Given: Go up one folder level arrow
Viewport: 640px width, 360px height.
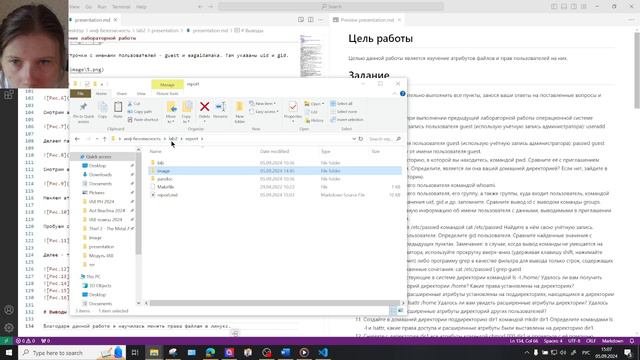Looking at the screenshot, I should click(104, 139).
